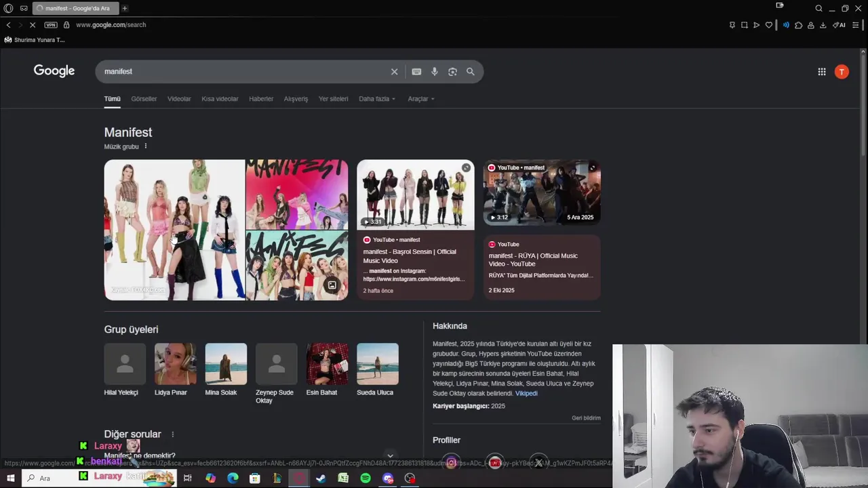This screenshot has width=868, height=488.
Task: Open the on-screen keyboard input tool
Action: click(416, 71)
